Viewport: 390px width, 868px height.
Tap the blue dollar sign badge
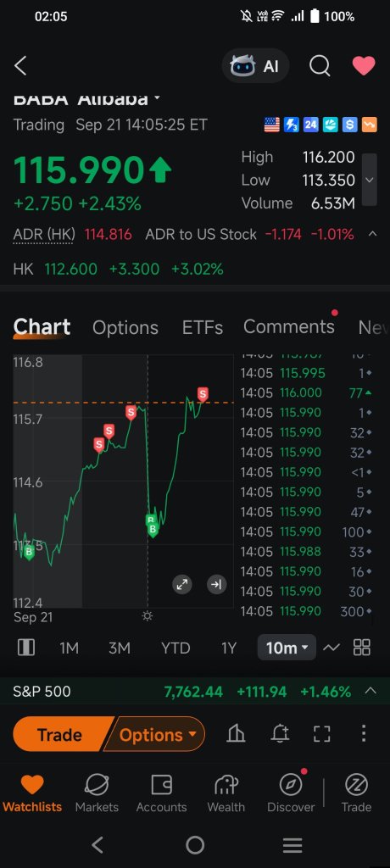(349, 125)
